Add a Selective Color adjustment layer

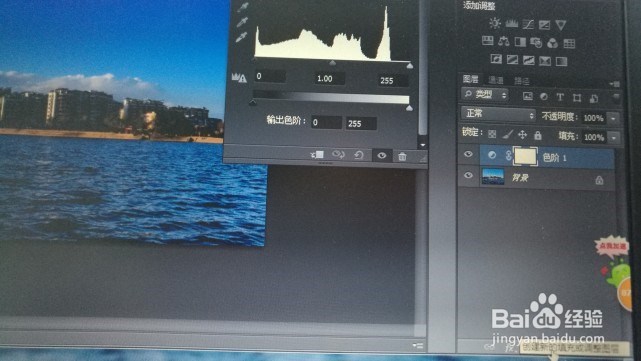545,61
